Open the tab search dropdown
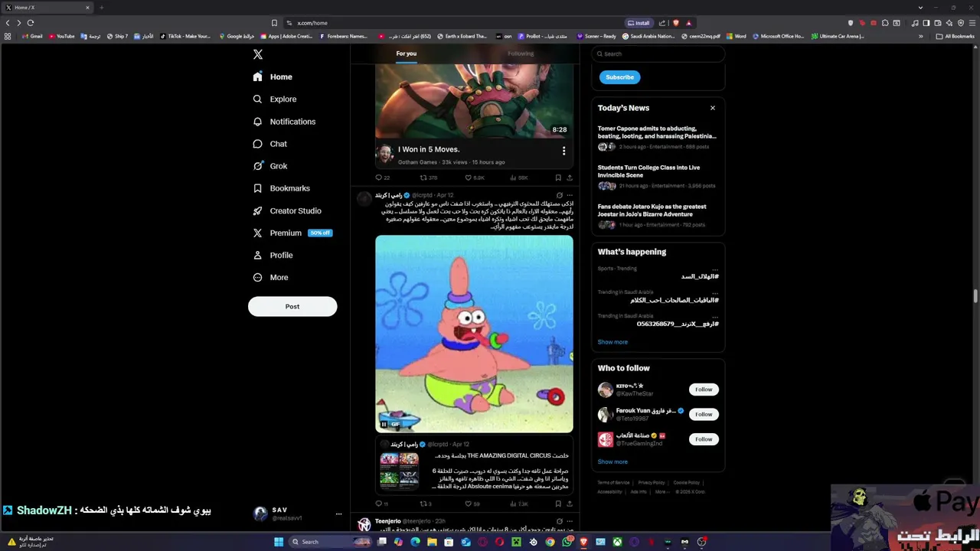The height and width of the screenshot is (551, 980). pos(920,8)
